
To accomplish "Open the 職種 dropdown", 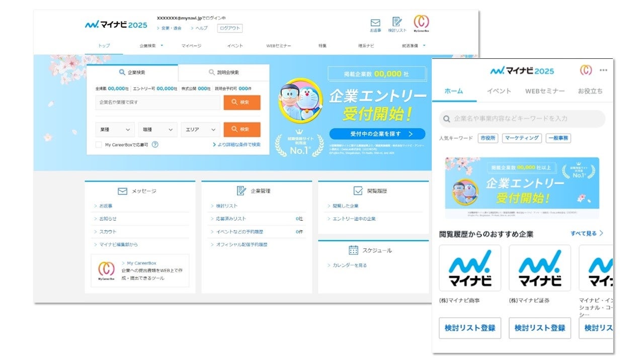I will coord(157,130).
